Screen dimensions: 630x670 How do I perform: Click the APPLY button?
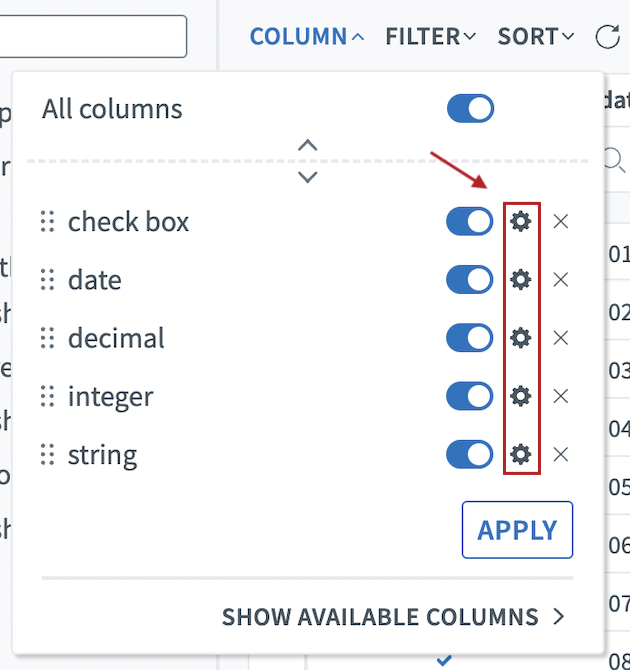517,530
